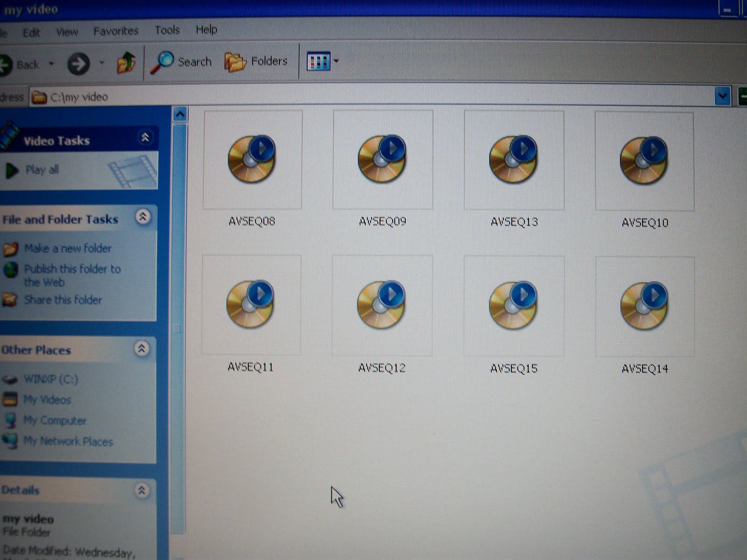Click the Views toolbar icon
The height and width of the screenshot is (560, 747).
[318, 61]
